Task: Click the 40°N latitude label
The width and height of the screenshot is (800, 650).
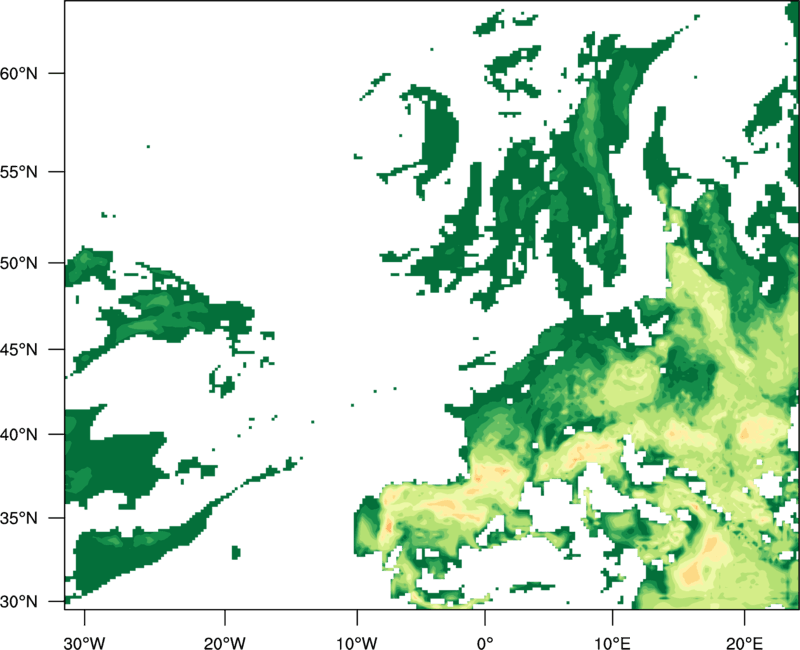Action: coord(19,435)
